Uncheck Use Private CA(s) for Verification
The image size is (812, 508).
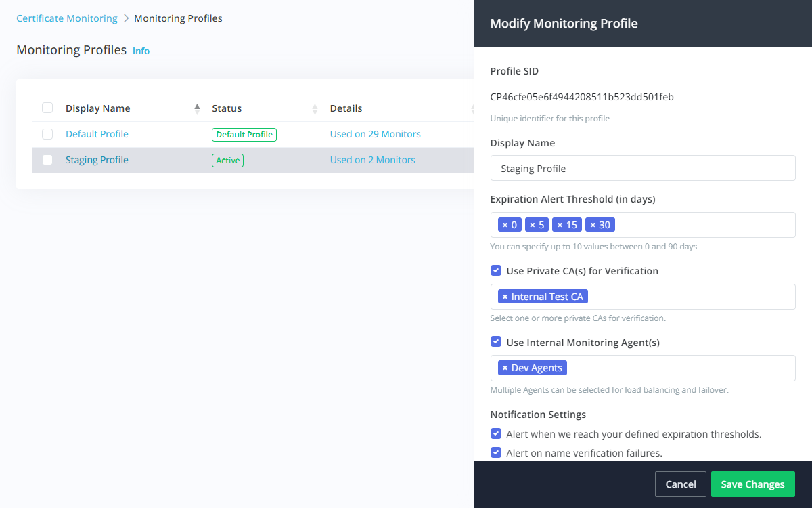(x=496, y=270)
